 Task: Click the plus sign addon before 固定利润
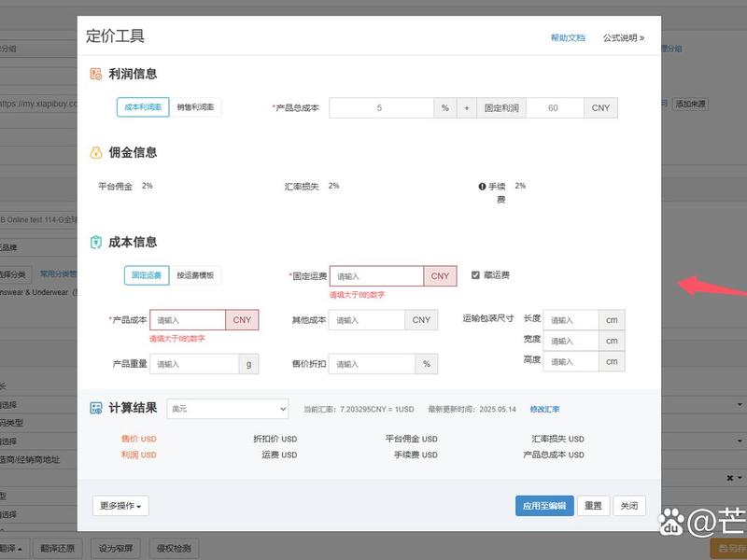coord(467,108)
